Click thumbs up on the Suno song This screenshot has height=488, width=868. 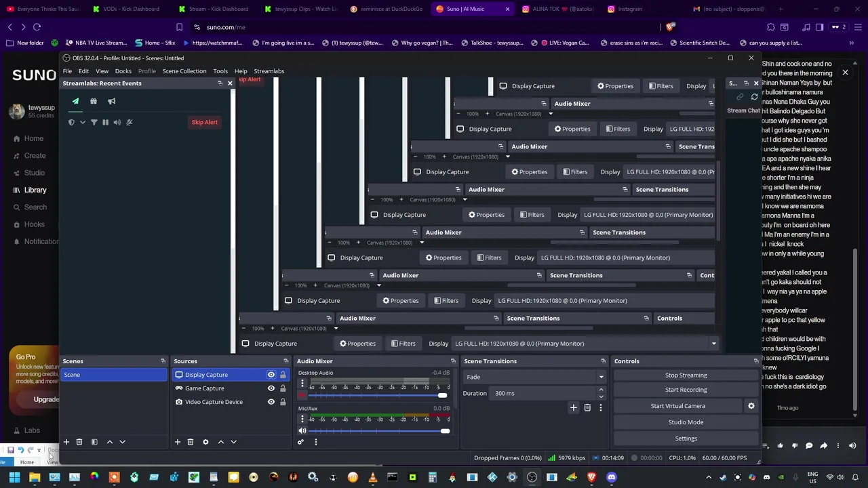(x=780, y=446)
